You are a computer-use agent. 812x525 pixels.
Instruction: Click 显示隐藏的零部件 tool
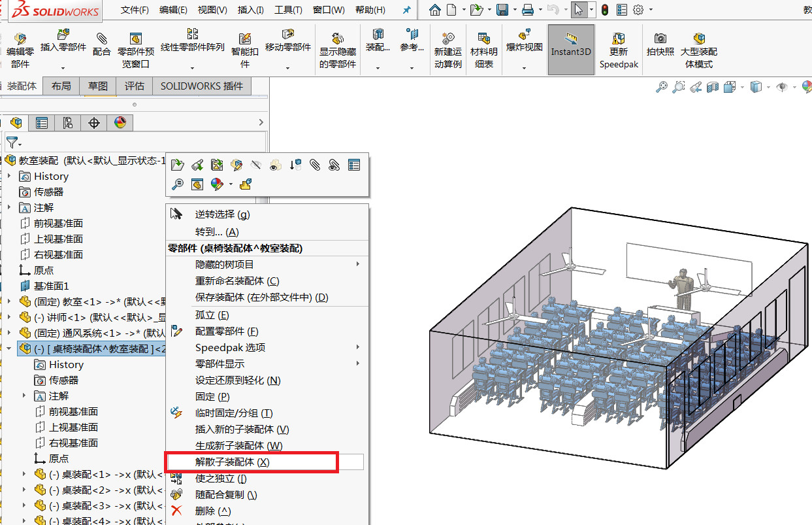(338, 50)
